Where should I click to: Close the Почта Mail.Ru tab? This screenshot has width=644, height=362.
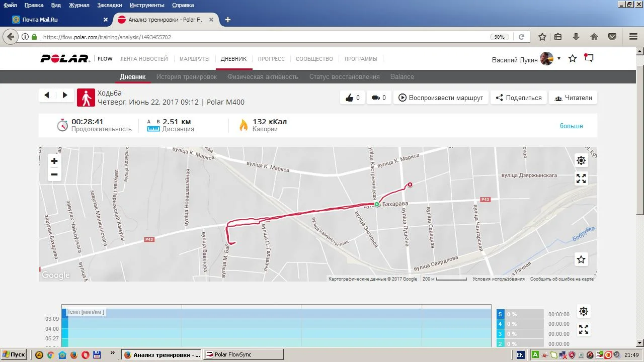point(106,20)
